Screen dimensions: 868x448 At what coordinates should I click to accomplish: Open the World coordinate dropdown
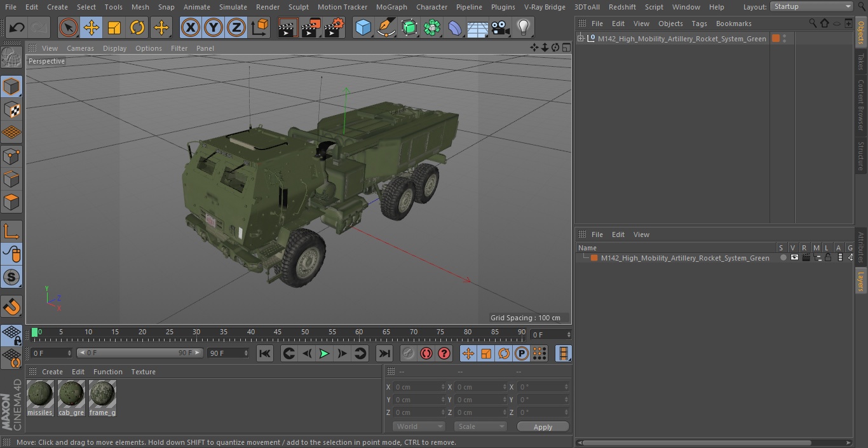click(x=419, y=426)
